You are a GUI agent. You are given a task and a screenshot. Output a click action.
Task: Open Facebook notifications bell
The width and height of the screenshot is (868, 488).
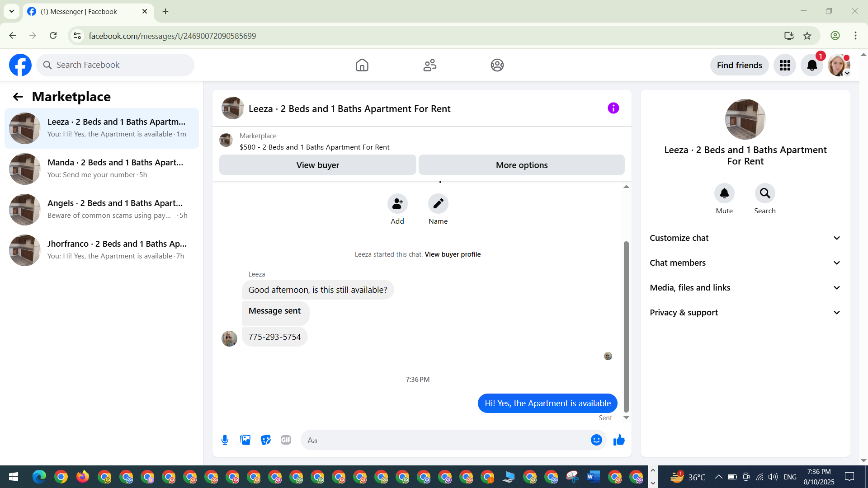click(812, 66)
